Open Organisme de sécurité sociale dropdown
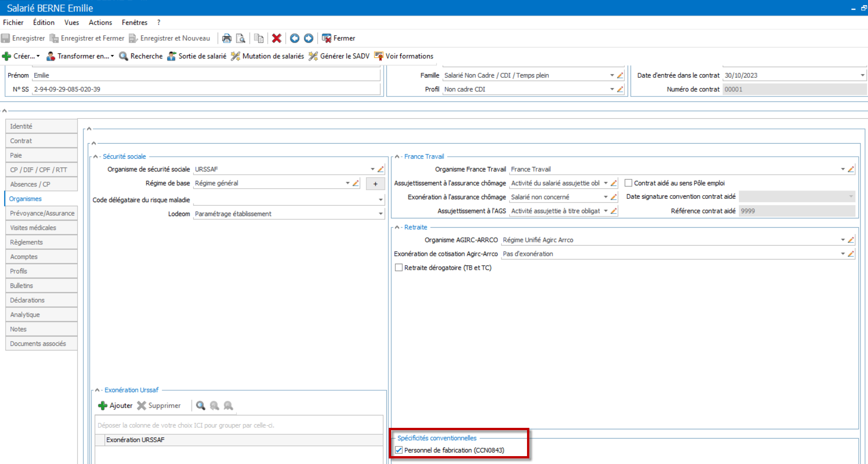Screen dimensions: 868x464 click(373, 169)
